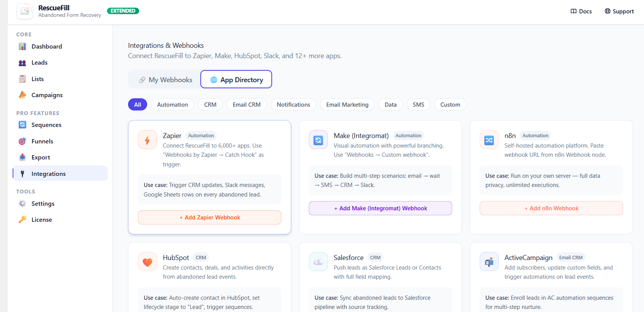Click the RescueFill logo icon
The width and height of the screenshot is (644, 312).
pyautogui.click(x=25, y=11)
